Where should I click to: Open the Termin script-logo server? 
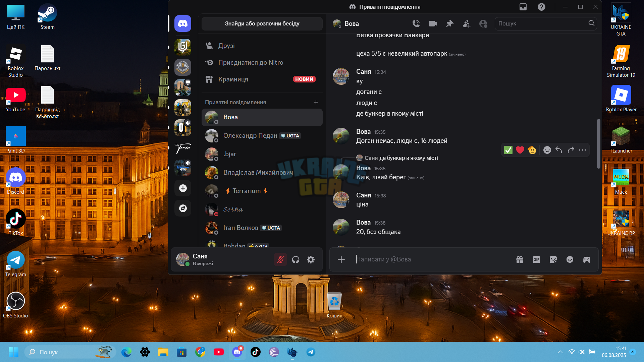(183, 148)
